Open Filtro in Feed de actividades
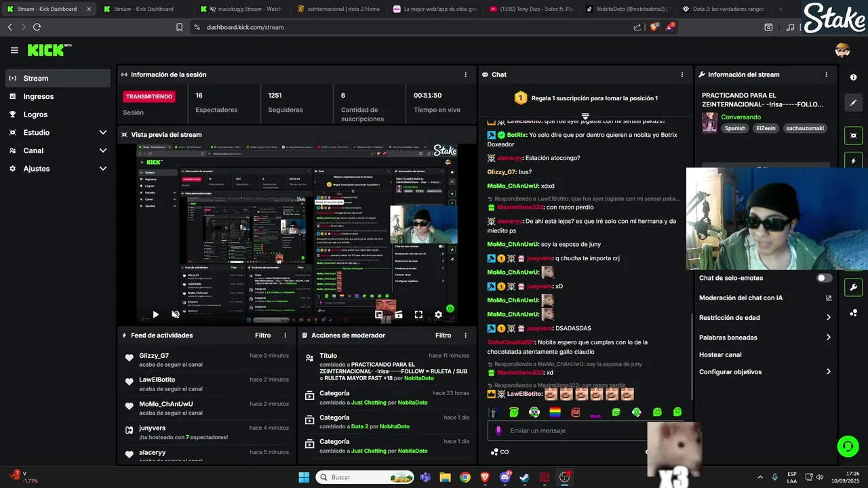 click(262, 335)
